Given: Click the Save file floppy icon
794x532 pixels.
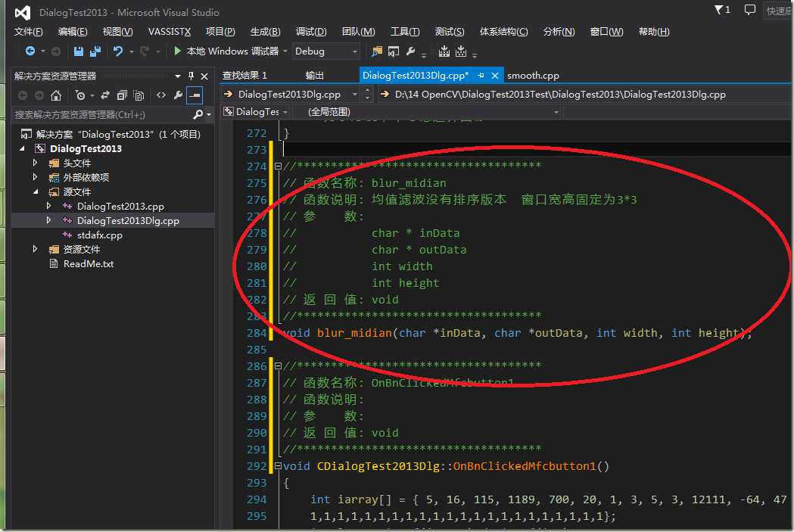Looking at the screenshot, I should 79,51.
